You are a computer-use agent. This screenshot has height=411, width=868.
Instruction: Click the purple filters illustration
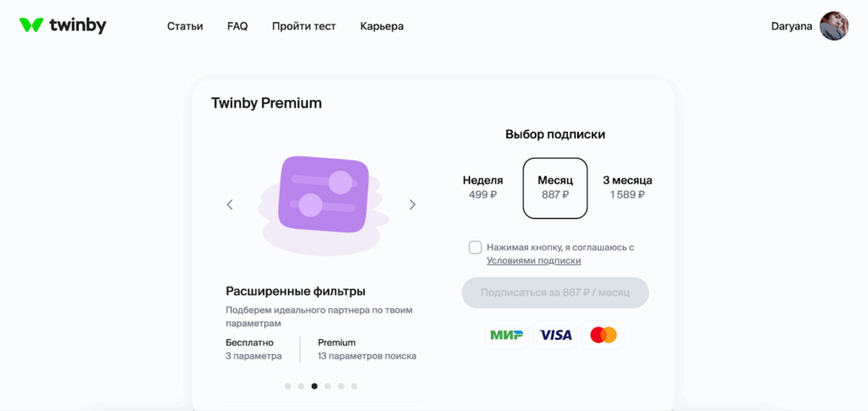click(x=323, y=194)
